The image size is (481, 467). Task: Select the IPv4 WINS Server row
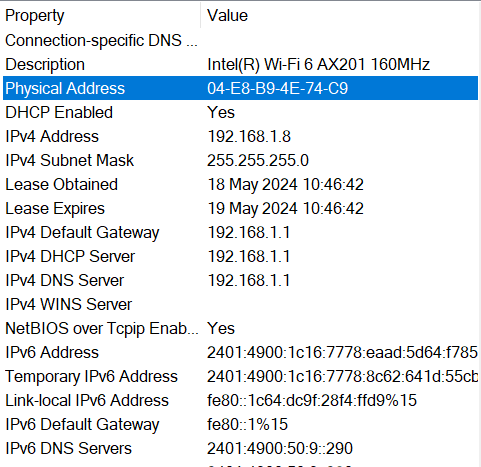click(x=240, y=304)
